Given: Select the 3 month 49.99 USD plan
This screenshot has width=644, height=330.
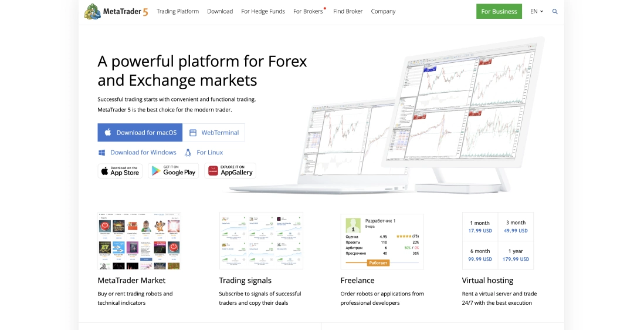Looking at the screenshot, I should pyautogui.click(x=516, y=227).
